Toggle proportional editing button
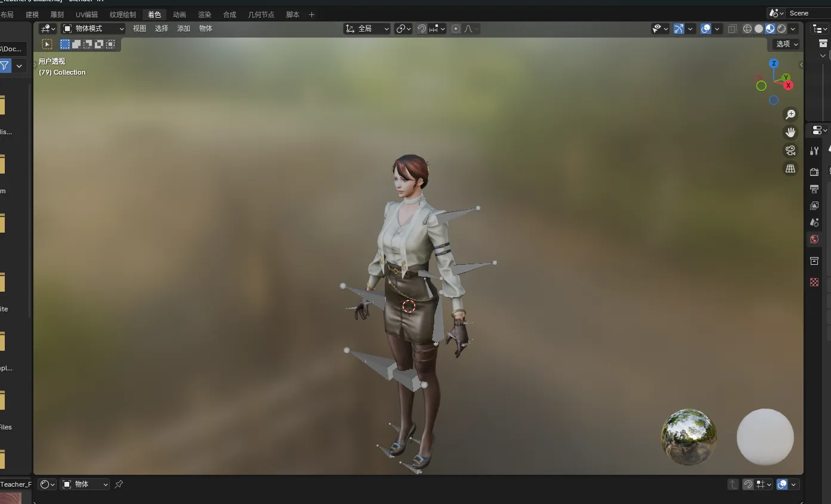The height and width of the screenshot is (504, 831). (456, 29)
